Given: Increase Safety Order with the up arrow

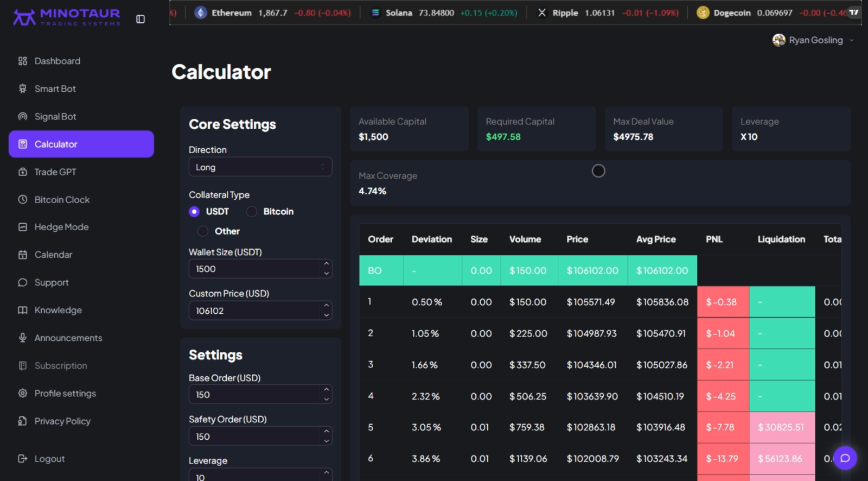Looking at the screenshot, I should click(327, 431).
